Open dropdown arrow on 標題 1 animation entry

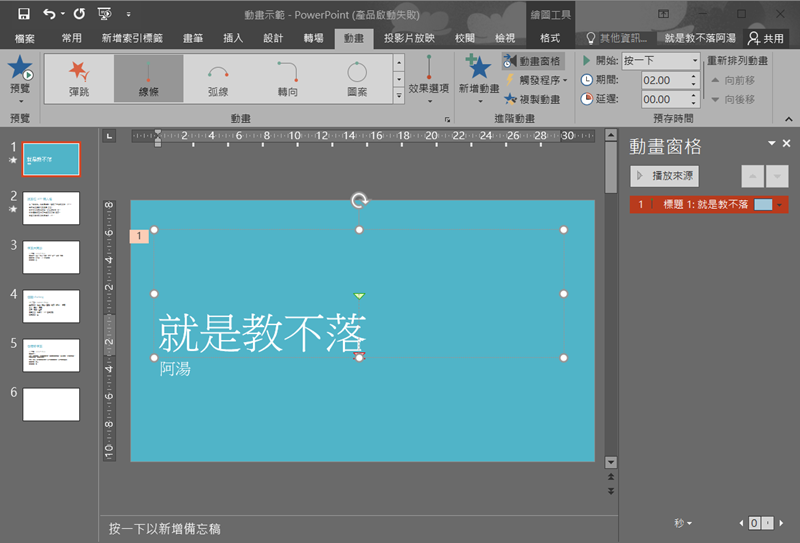(x=779, y=205)
